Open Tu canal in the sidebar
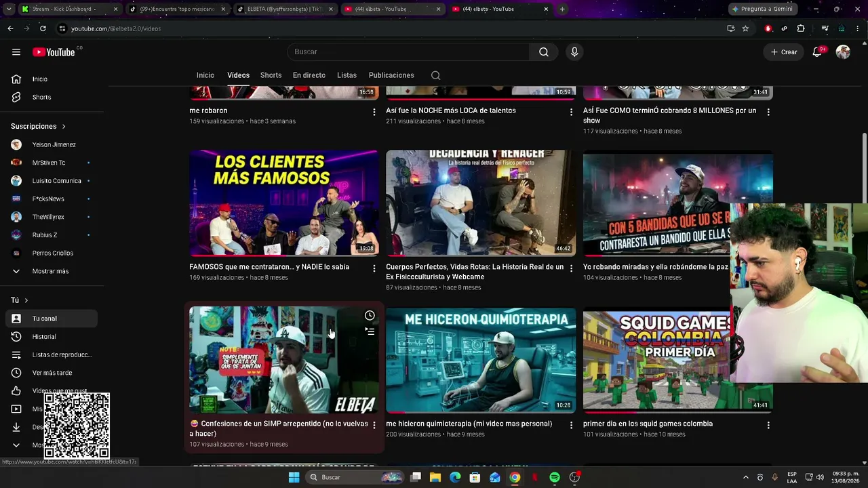The height and width of the screenshot is (488, 868). 52,319
